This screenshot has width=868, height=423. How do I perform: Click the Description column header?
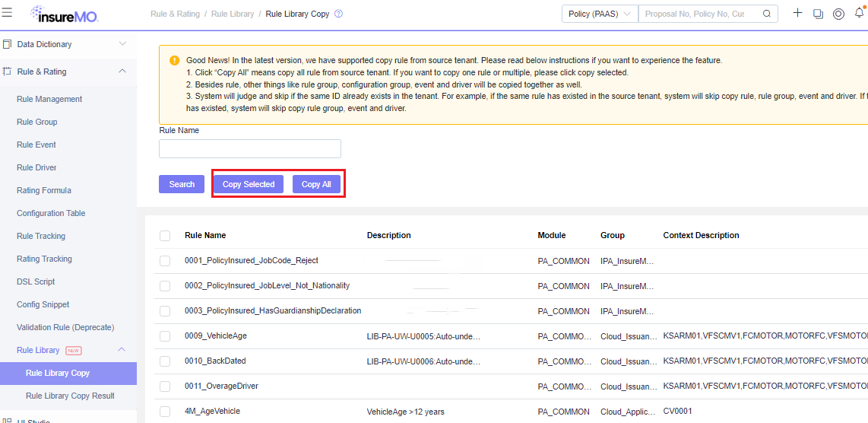coord(388,235)
